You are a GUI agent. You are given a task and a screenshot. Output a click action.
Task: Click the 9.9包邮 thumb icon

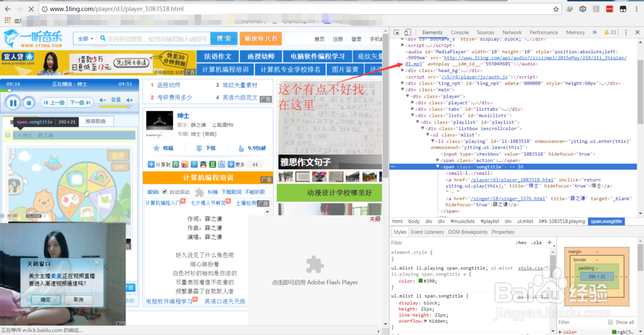coord(241,148)
